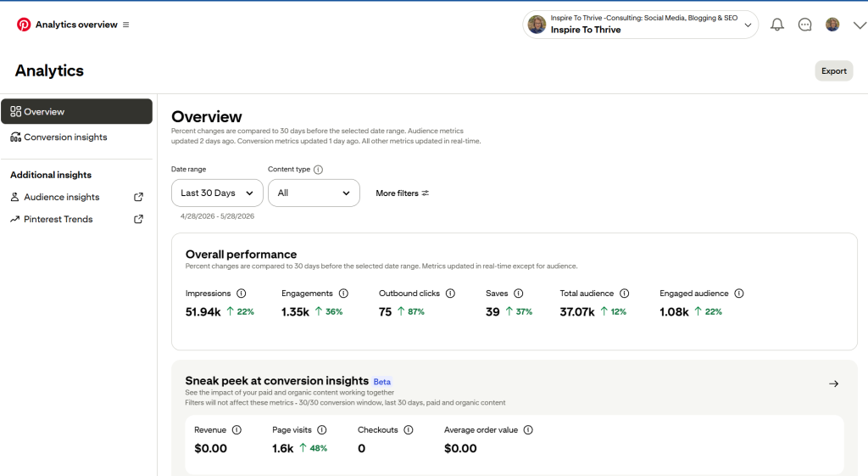Click the Page visits value 1.6k

pyautogui.click(x=282, y=448)
